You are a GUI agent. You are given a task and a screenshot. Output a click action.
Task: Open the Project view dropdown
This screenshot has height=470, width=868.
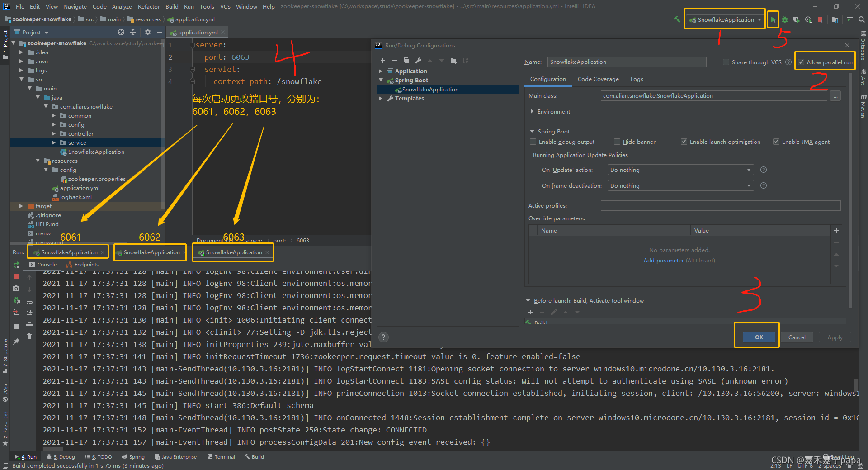tap(31, 33)
